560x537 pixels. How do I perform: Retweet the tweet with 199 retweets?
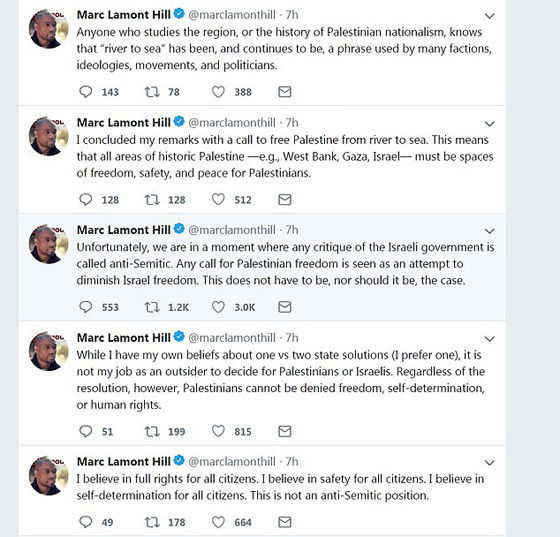152,431
